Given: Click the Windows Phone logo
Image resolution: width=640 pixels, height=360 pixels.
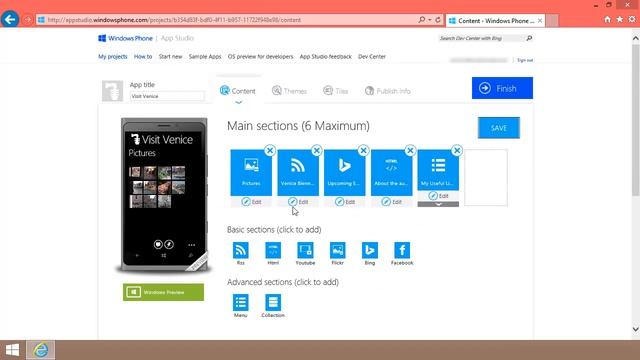Looking at the screenshot, I should click(125, 38).
